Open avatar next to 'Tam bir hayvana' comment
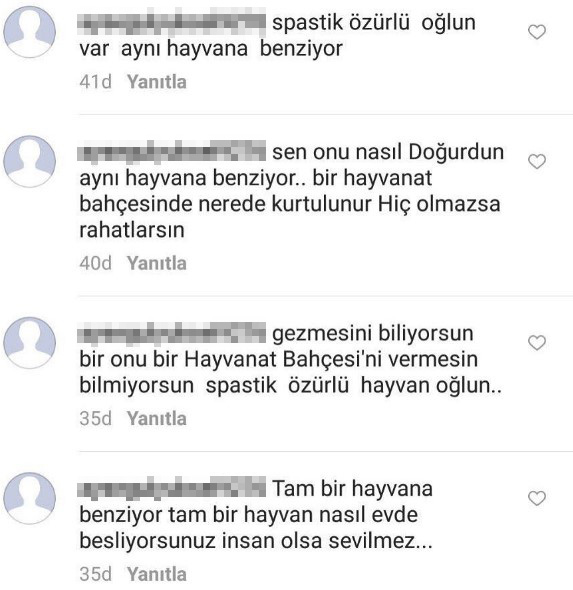573x590 pixels. pos(29,498)
